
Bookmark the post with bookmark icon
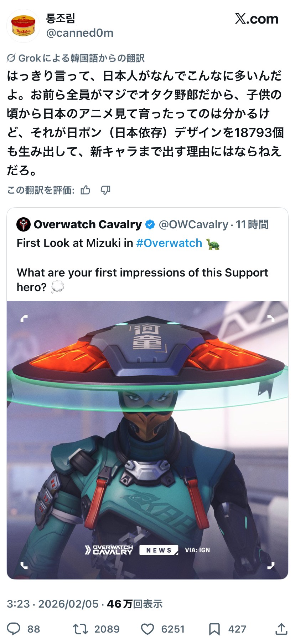coord(214,629)
